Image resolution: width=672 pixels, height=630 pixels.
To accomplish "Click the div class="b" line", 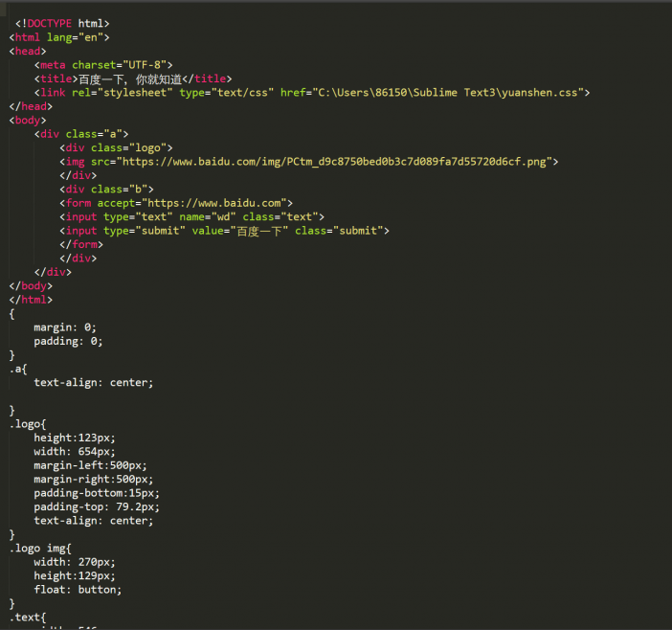I will click(106, 189).
